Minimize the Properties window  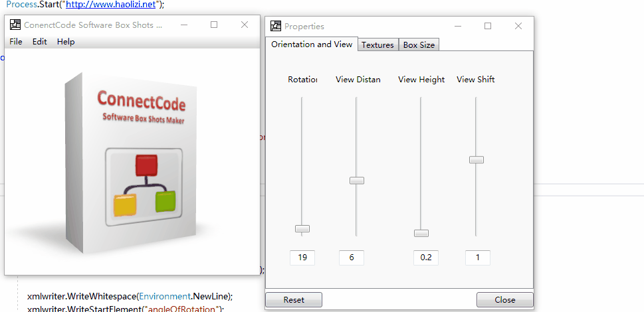pyautogui.click(x=457, y=27)
